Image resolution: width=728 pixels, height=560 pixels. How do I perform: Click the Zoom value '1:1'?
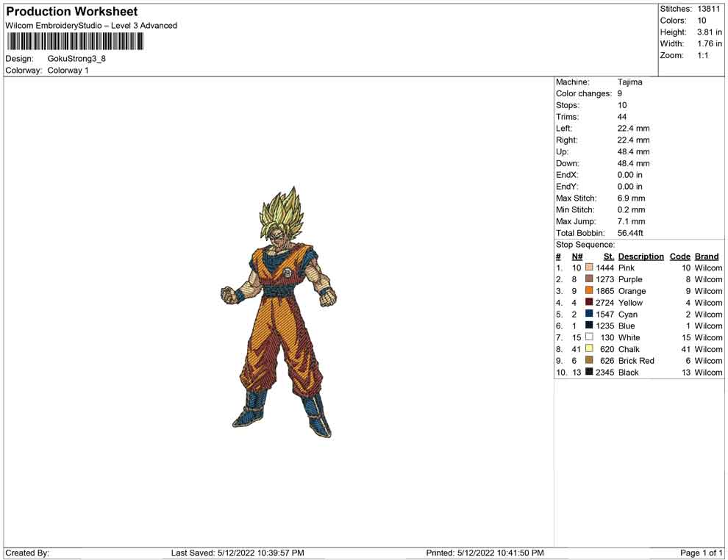click(x=703, y=55)
